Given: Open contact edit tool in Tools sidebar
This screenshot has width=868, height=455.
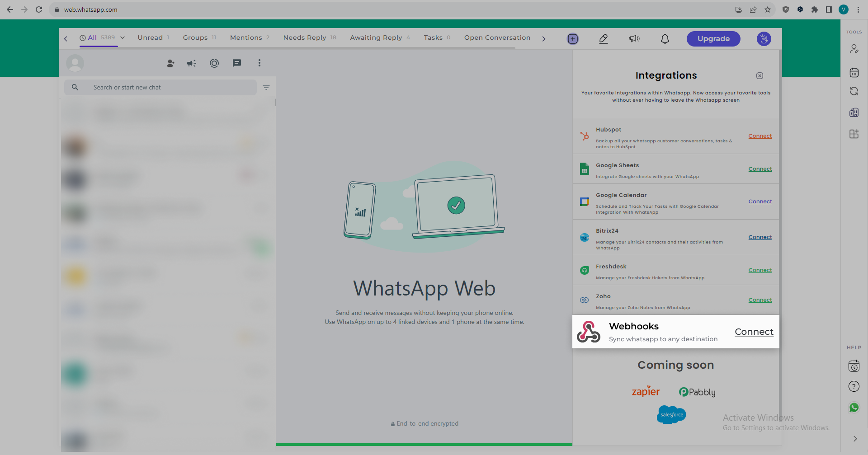Looking at the screenshot, I should [x=854, y=49].
